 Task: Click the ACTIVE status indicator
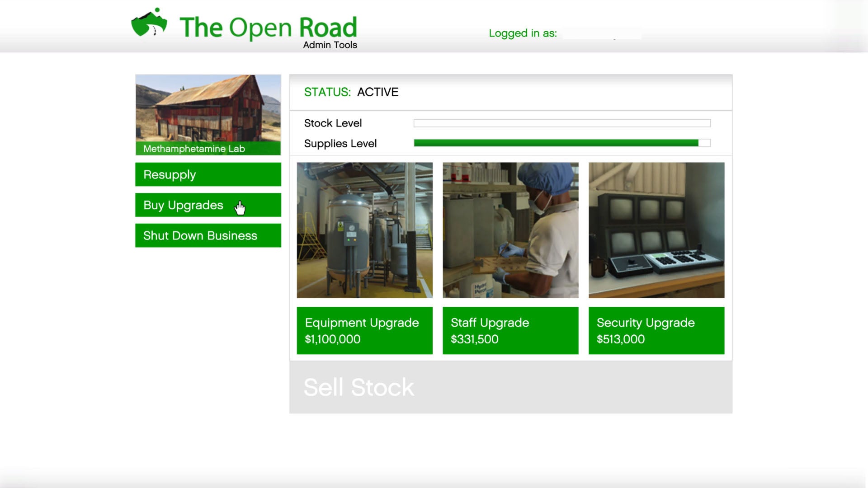[378, 92]
